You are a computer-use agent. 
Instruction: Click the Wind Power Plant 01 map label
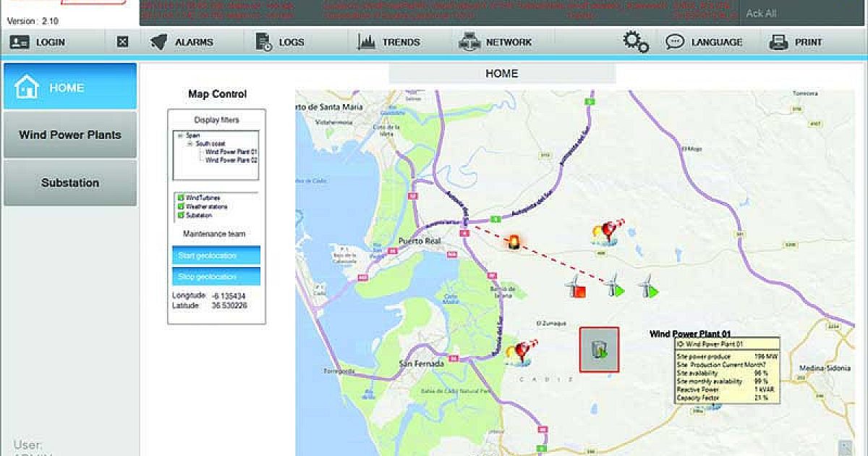point(690,334)
